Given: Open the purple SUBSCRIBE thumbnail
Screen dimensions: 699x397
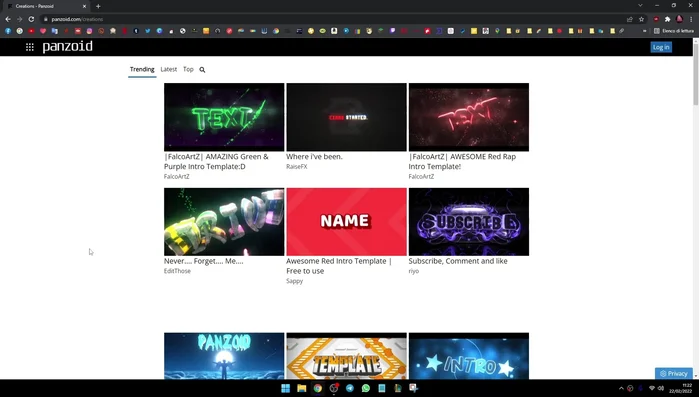Looking at the screenshot, I should point(469,221).
